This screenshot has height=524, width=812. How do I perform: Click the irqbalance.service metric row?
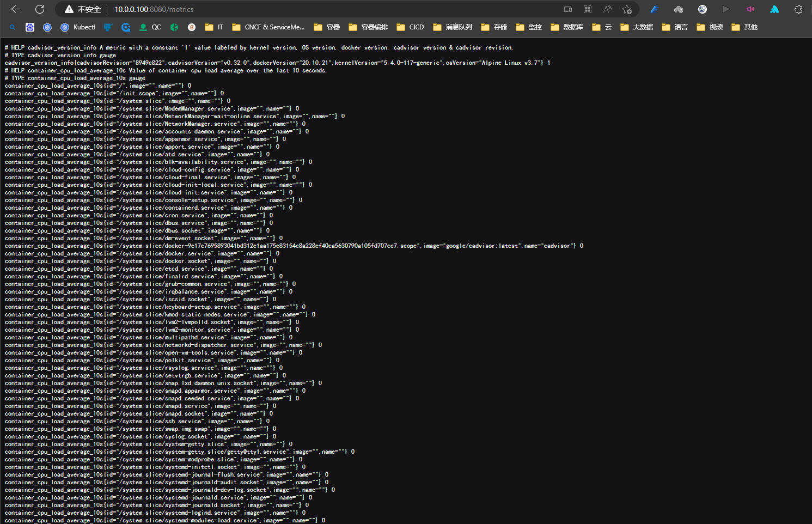(x=149, y=291)
